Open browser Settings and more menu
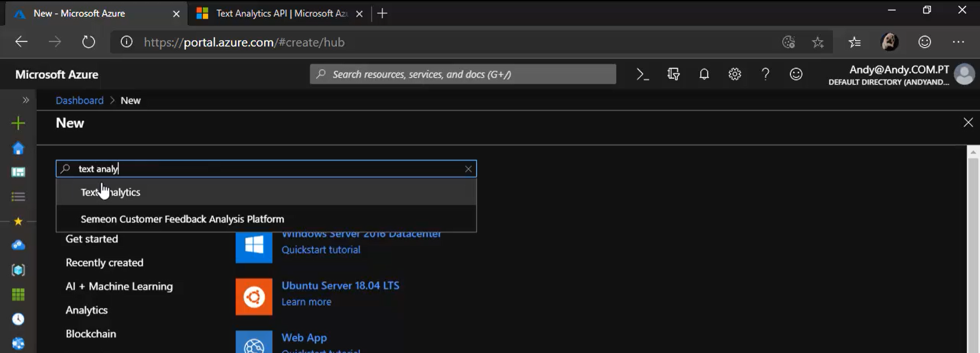This screenshot has width=980, height=353. click(958, 42)
